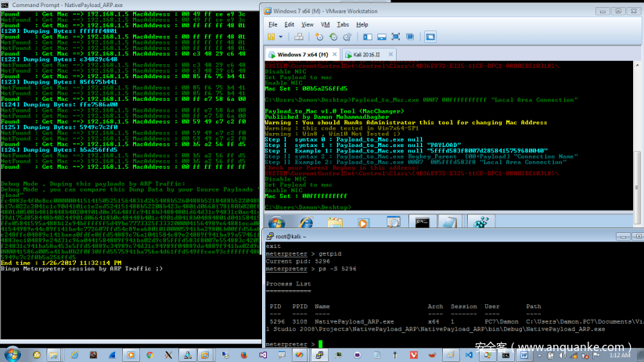The image size is (644, 362).
Task: Click the VMware suspend (pause) toolbar button
Action: coord(271,37)
